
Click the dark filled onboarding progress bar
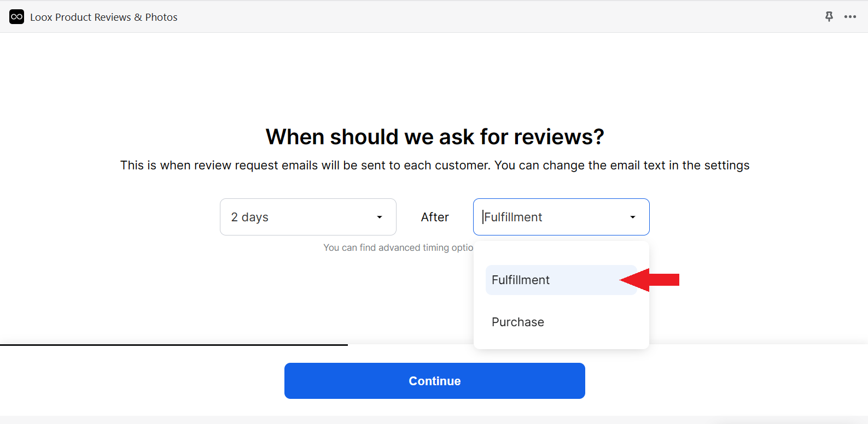click(174, 345)
